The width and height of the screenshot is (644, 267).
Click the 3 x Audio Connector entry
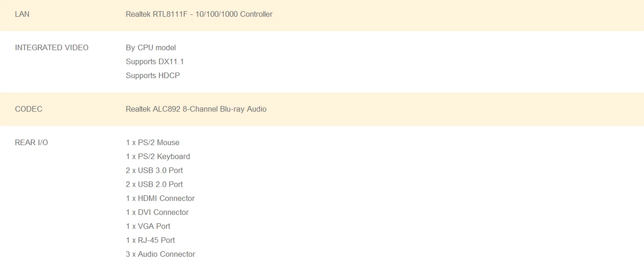click(x=160, y=254)
